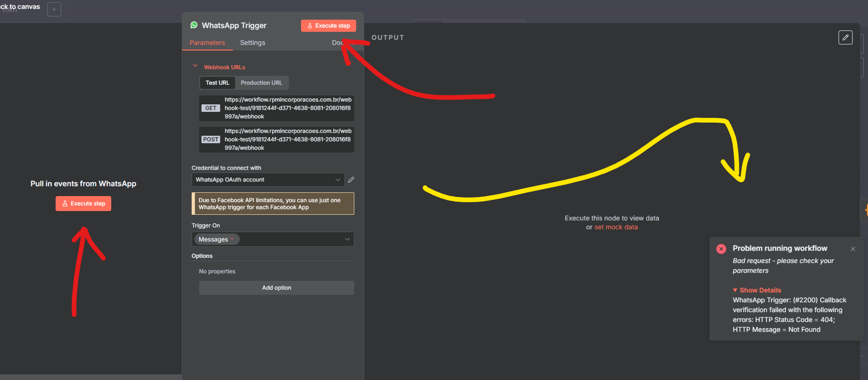Collapse Show Details in error notification

(x=757, y=290)
